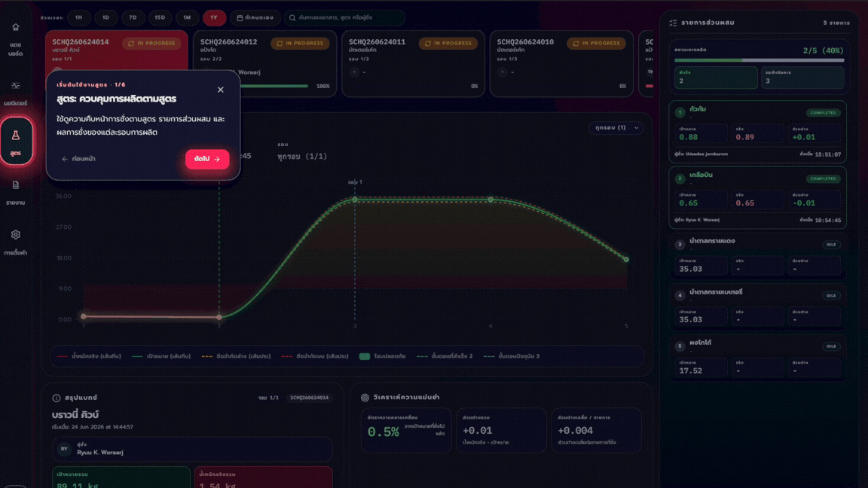The image size is (868, 488).
Task: Click the target icon beside วิเคราะห์ความแม่นยำ
Action: click(365, 398)
